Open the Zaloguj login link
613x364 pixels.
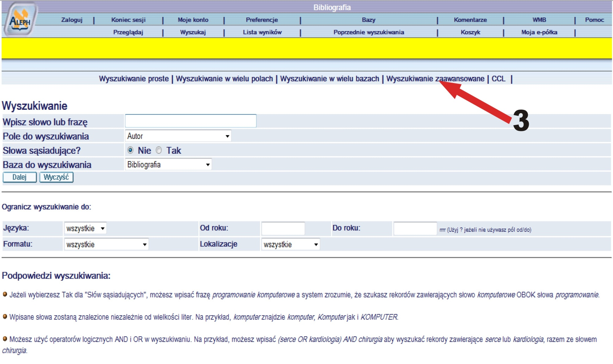[72, 20]
